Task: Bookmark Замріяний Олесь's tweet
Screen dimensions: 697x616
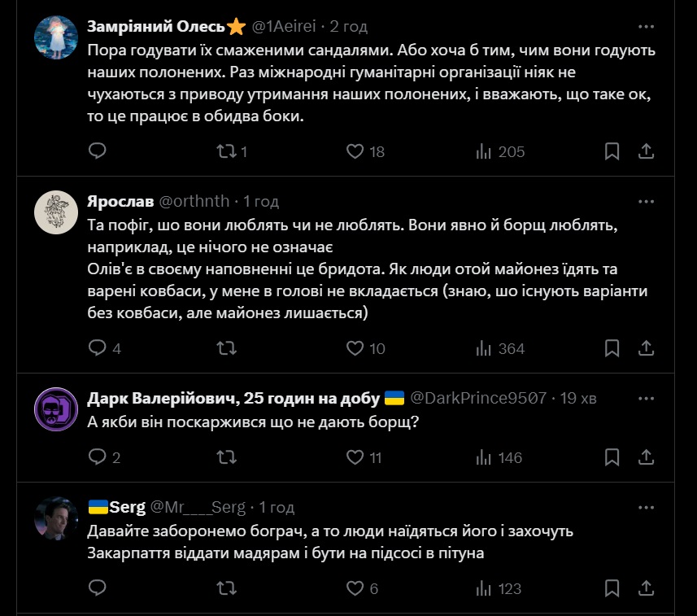Action: 612,151
